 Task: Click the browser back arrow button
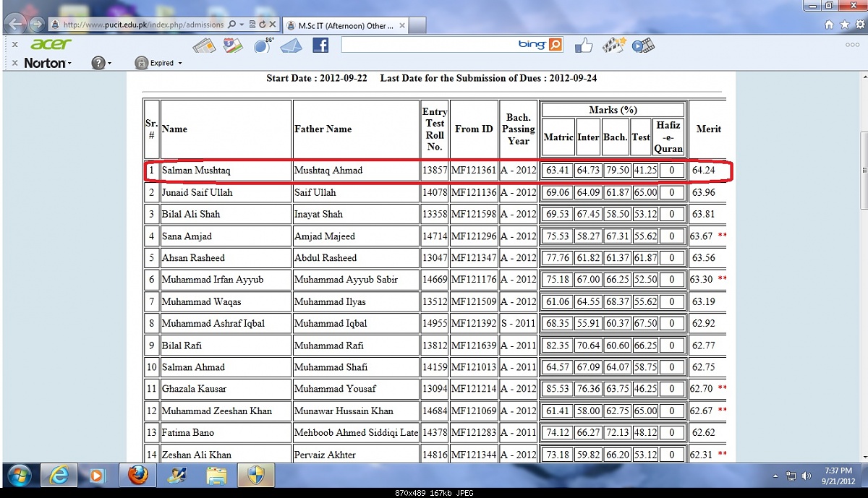point(15,25)
